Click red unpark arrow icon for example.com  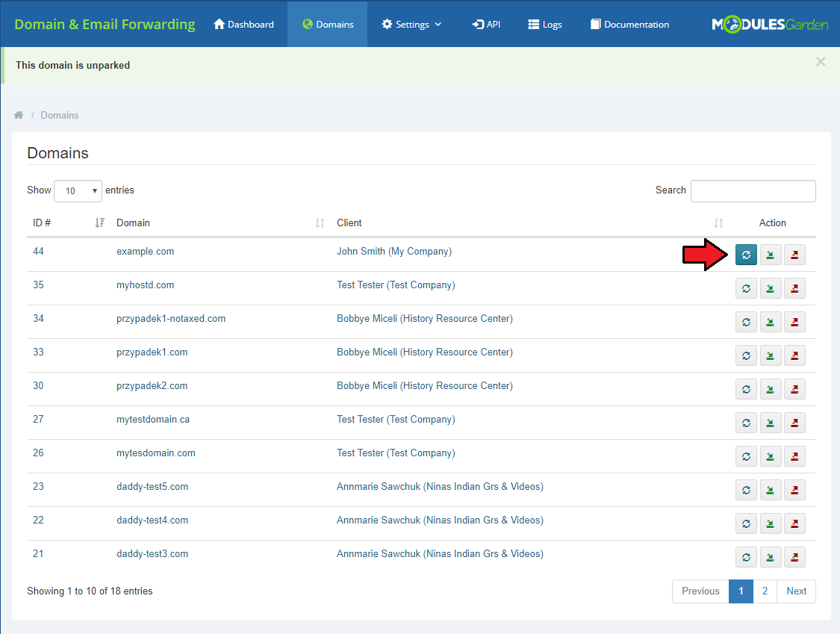(x=794, y=255)
